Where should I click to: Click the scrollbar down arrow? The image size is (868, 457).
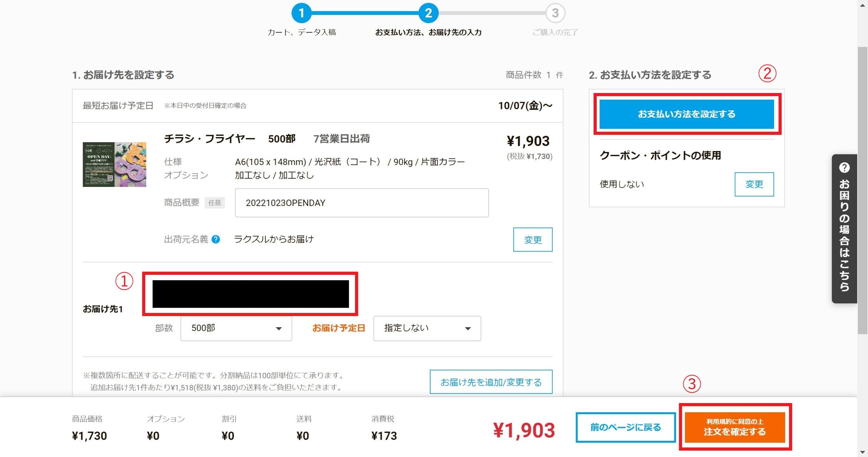coord(863,452)
